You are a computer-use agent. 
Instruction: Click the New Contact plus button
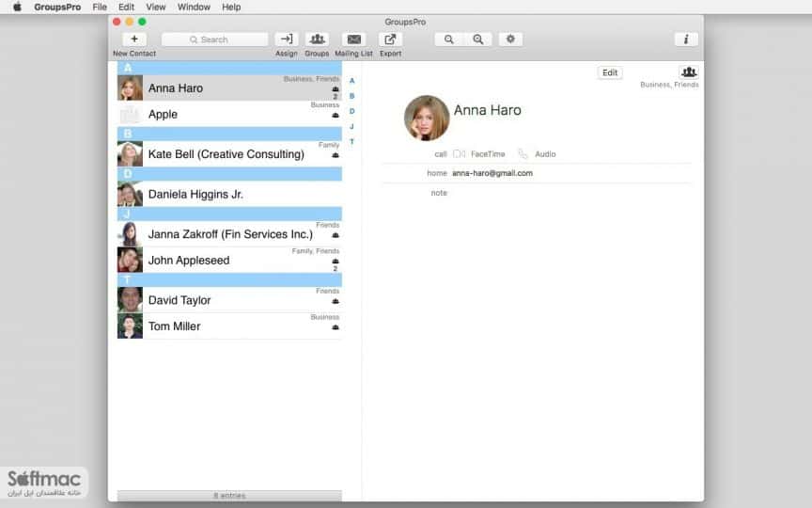(x=134, y=40)
